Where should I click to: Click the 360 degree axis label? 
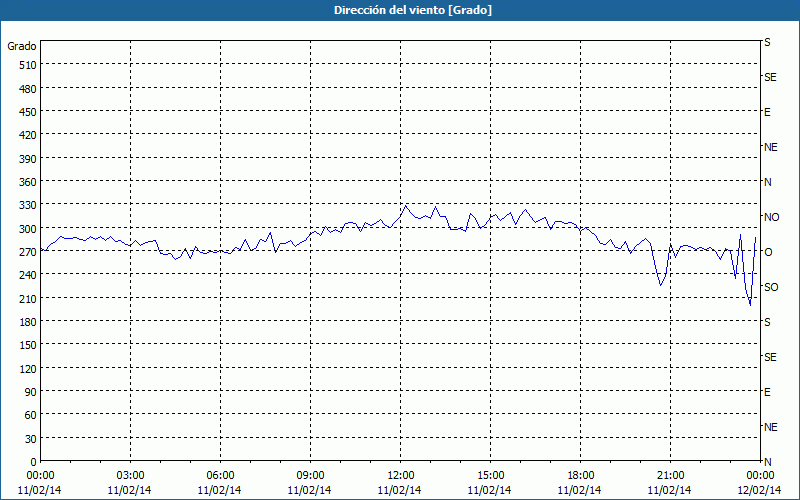click(x=29, y=182)
